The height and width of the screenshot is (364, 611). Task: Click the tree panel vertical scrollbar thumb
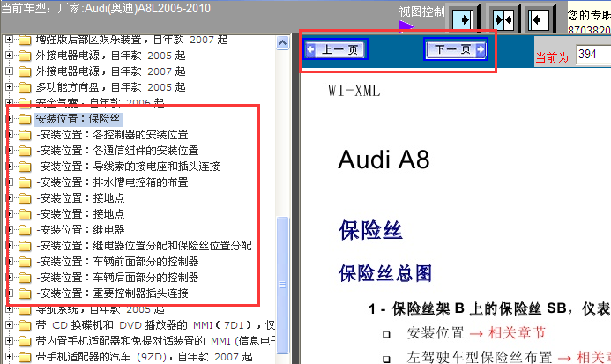(282, 285)
